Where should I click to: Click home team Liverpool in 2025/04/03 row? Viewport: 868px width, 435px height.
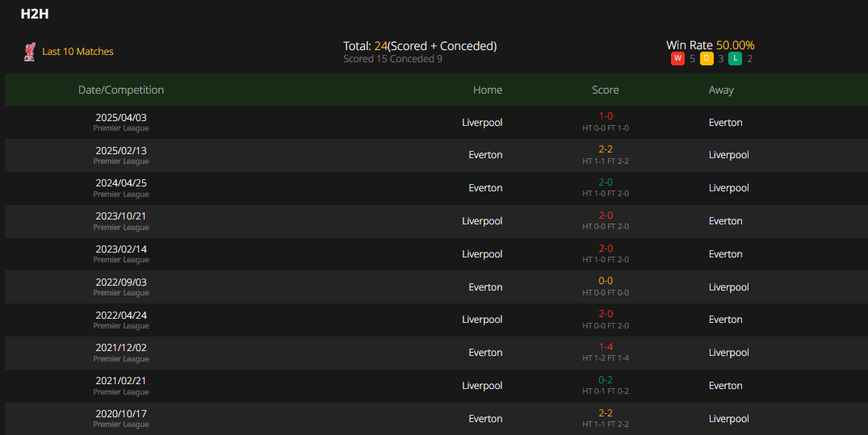(482, 123)
